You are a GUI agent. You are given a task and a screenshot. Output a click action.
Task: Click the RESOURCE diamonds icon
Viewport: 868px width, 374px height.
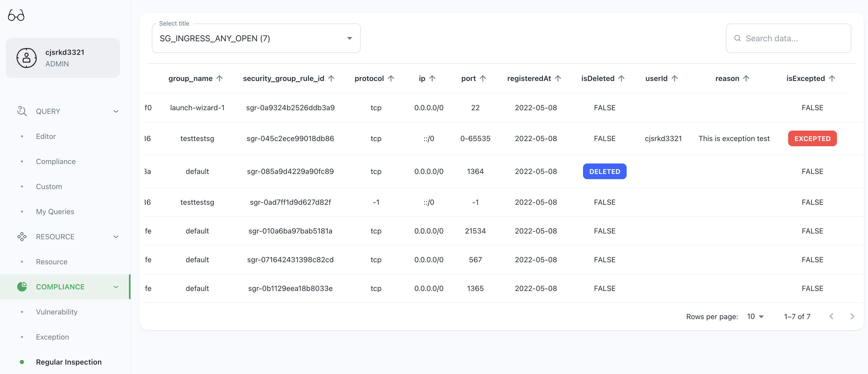coord(22,237)
